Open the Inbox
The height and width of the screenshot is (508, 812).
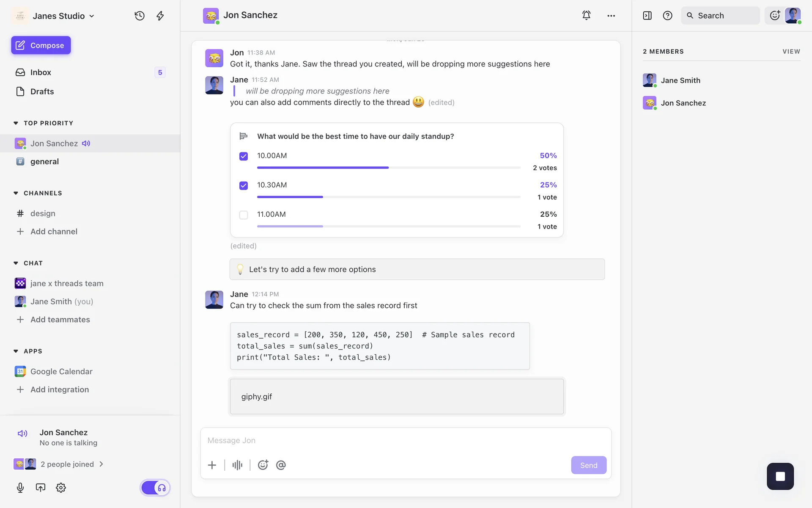(41, 72)
